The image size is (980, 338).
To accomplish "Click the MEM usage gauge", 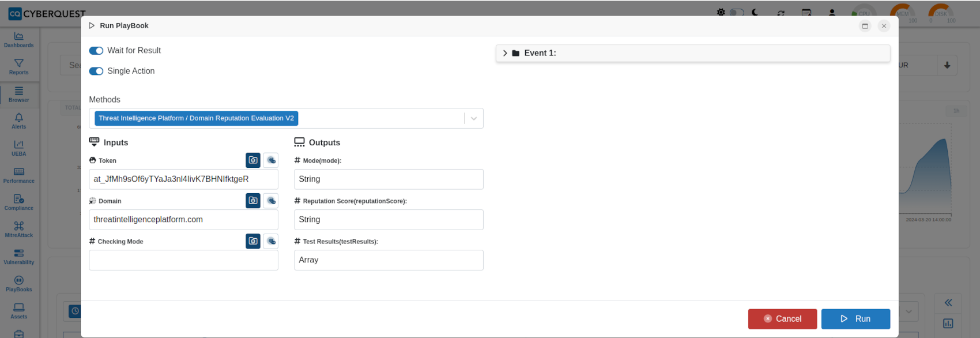I will pyautogui.click(x=902, y=13).
